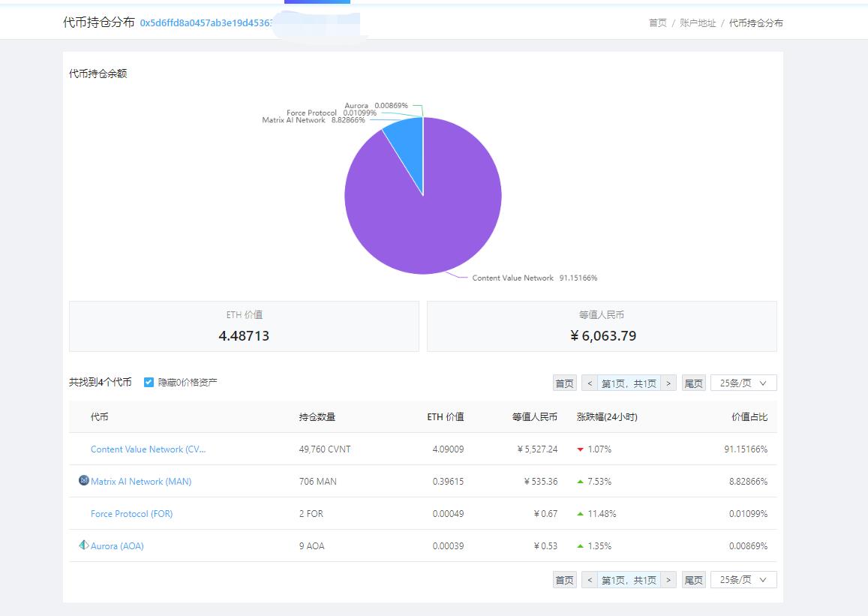This screenshot has height=616, width=868.
Task: Click the Matrix AI Network 8.82866% chart label
Action: pos(314,120)
